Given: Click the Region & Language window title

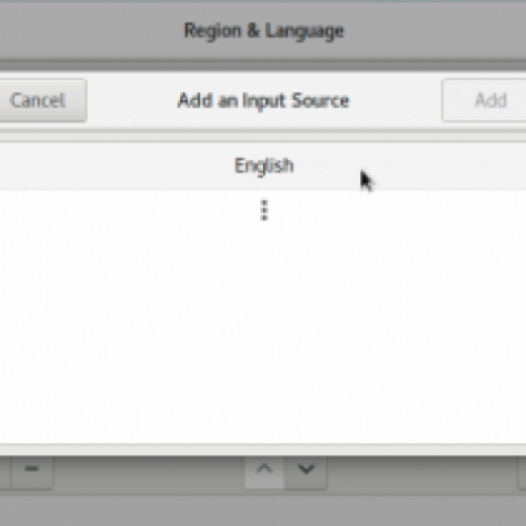Looking at the screenshot, I should pos(264,31).
